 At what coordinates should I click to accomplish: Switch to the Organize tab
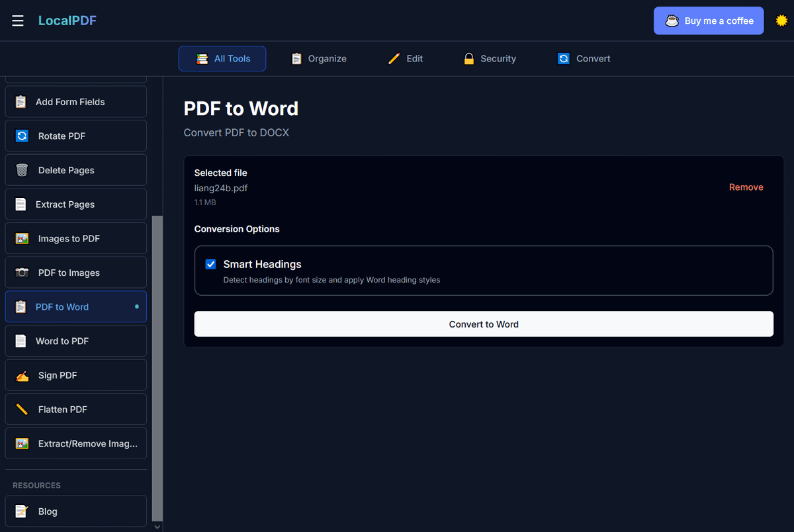point(318,59)
